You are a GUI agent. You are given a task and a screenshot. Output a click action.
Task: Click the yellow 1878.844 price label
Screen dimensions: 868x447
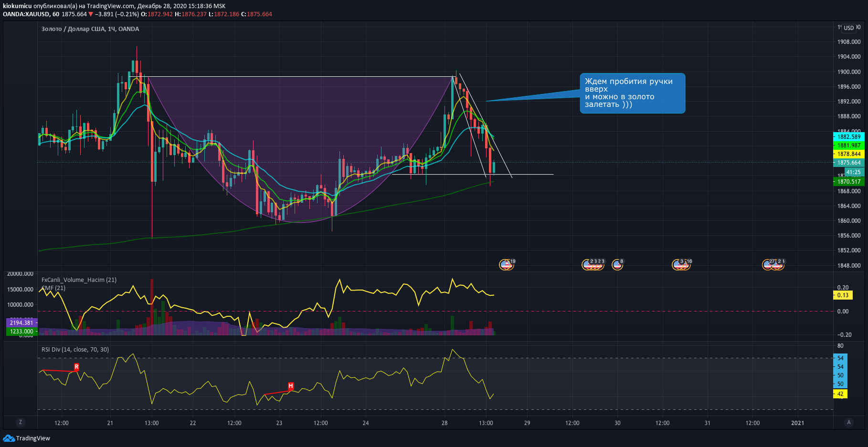pyautogui.click(x=849, y=154)
